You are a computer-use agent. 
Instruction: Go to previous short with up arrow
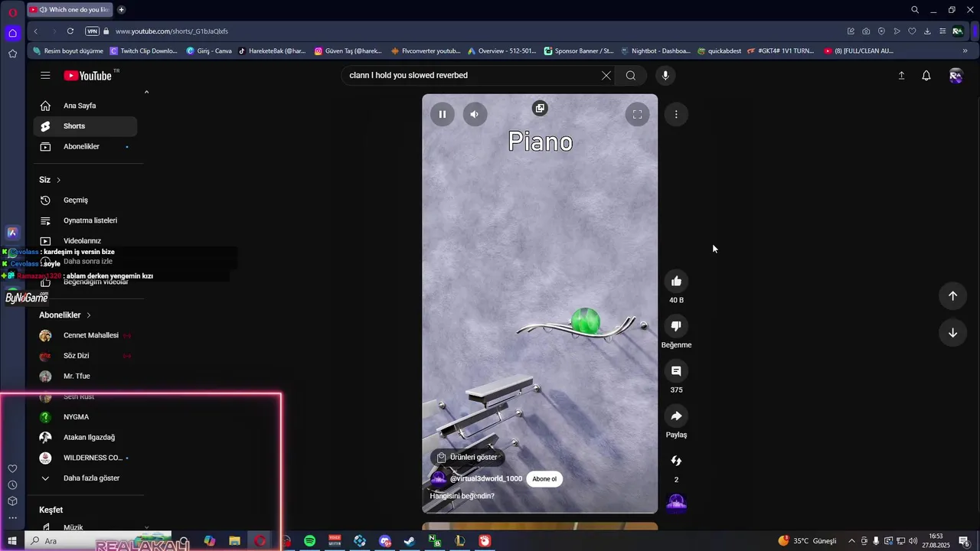[x=952, y=295]
